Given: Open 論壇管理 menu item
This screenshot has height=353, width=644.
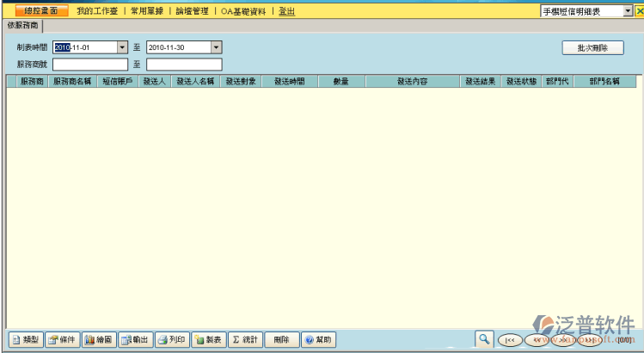Looking at the screenshot, I should pyautogui.click(x=191, y=11).
